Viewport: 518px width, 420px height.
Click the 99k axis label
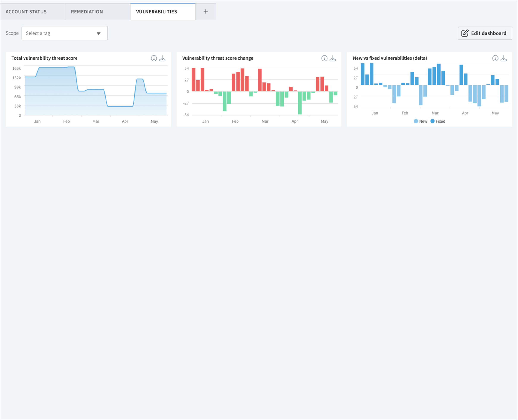[x=18, y=87]
